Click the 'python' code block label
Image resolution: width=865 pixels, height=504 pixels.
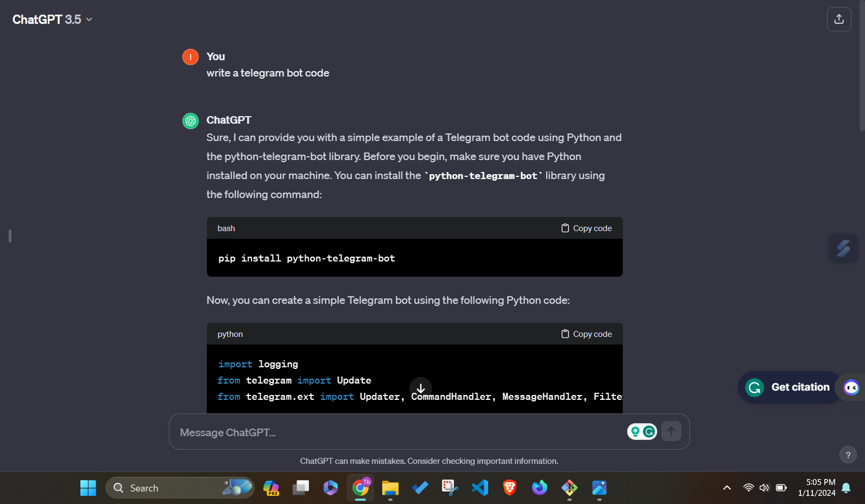coord(230,334)
